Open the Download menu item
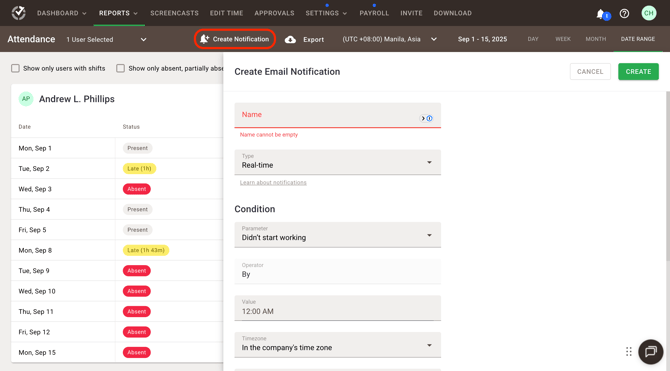Screen dimensions: 670x371 point(453,13)
